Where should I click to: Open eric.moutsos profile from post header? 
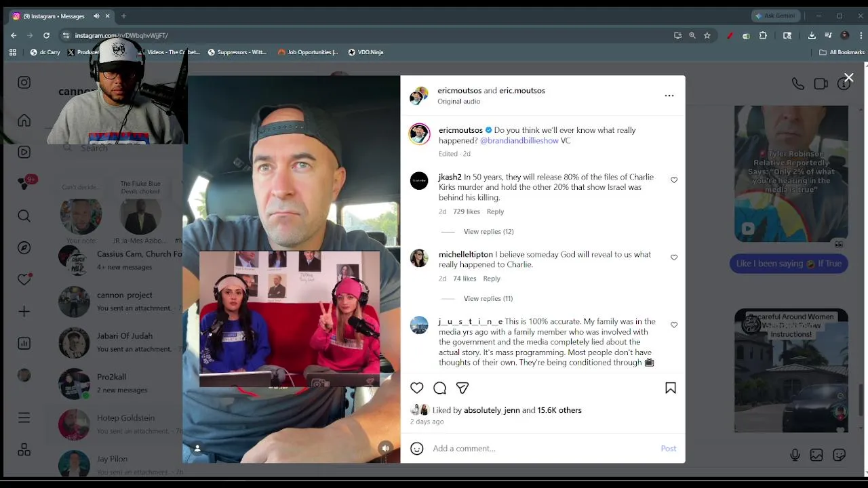point(522,90)
